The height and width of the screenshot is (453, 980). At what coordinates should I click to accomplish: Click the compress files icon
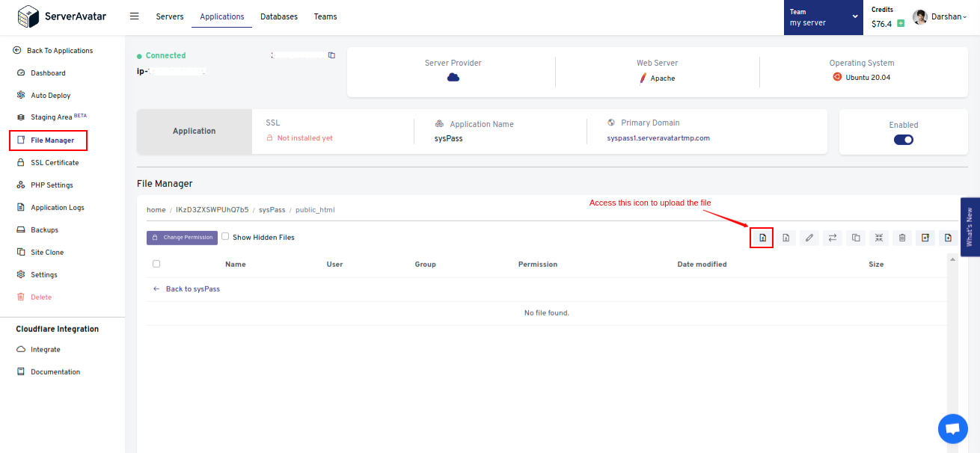pos(878,237)
